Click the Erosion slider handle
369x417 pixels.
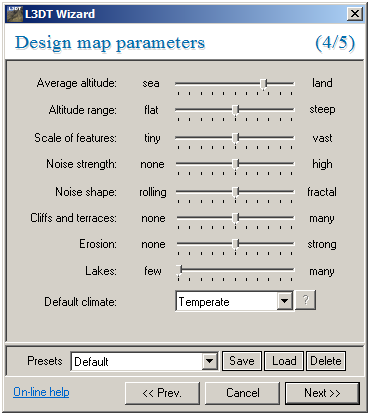(235, 244)
